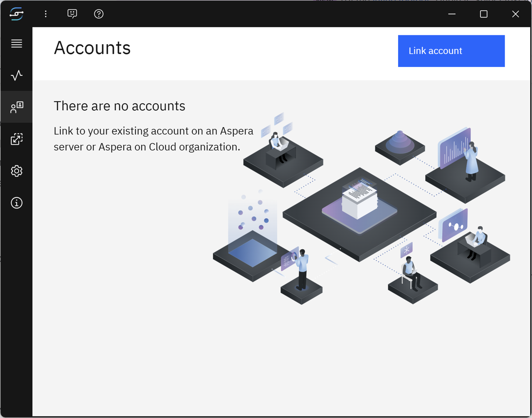
Task: Open the feedback smiley chat icon
Action: pyautogui.click(x=72, y=14)
